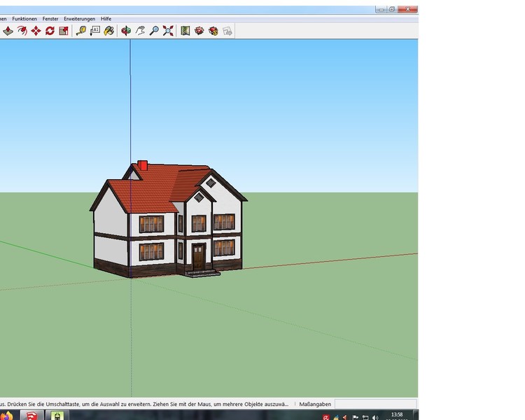Select the Orbit tool
The width and height of the screenshot is (525, 420).
click(126, 31)
